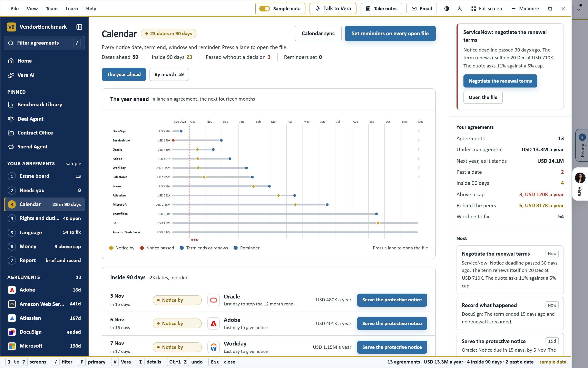Screen dimensions: 588x368
Task: Expand the chevron at top right edge
Action: point(578,10)
